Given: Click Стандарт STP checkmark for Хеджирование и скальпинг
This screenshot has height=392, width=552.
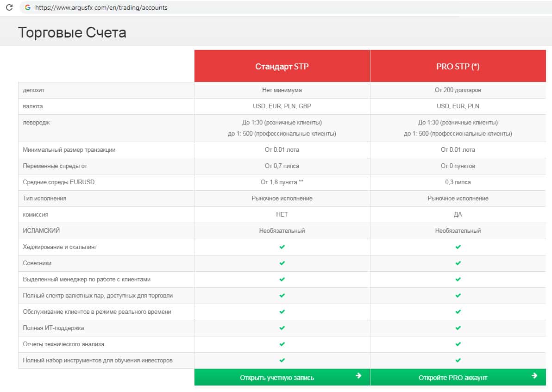Looking at the screenshot, I should click(x=282, y=247).
